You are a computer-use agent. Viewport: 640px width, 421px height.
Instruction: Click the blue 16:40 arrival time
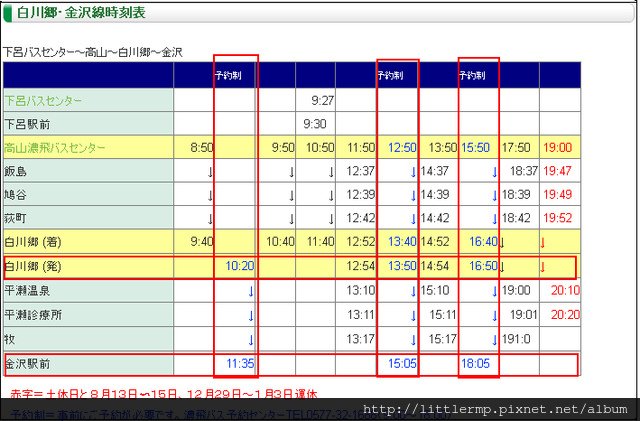pos(483,242)
